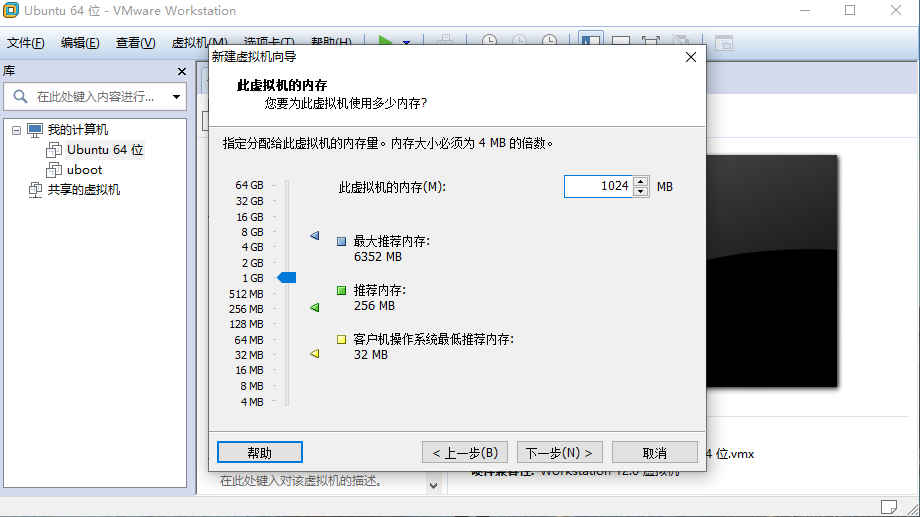920x517 pixels.
Task: Click the 4 GB scale label
Action: (x=252, y=247)
